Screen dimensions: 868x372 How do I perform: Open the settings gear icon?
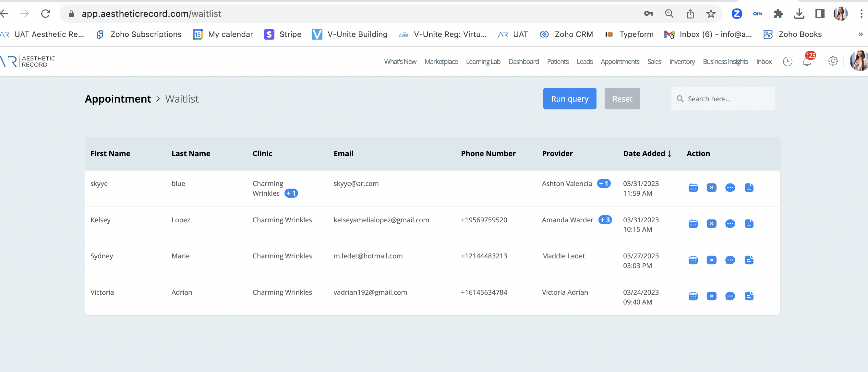pos(833,61)
